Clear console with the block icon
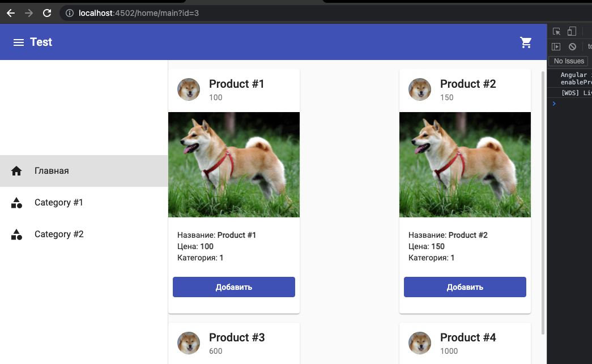Screen dimensions: 592x364 click(572, 46)
